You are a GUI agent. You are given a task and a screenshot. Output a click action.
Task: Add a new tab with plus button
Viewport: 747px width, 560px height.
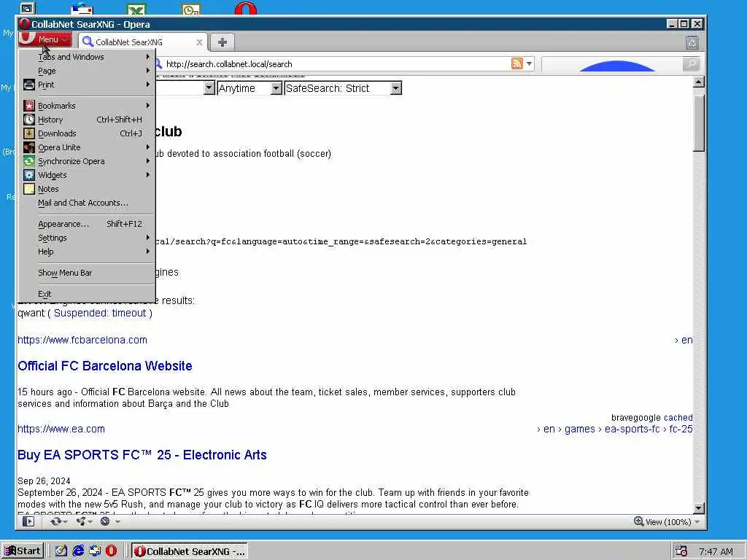pyautogui.click(x=222, y=42)
